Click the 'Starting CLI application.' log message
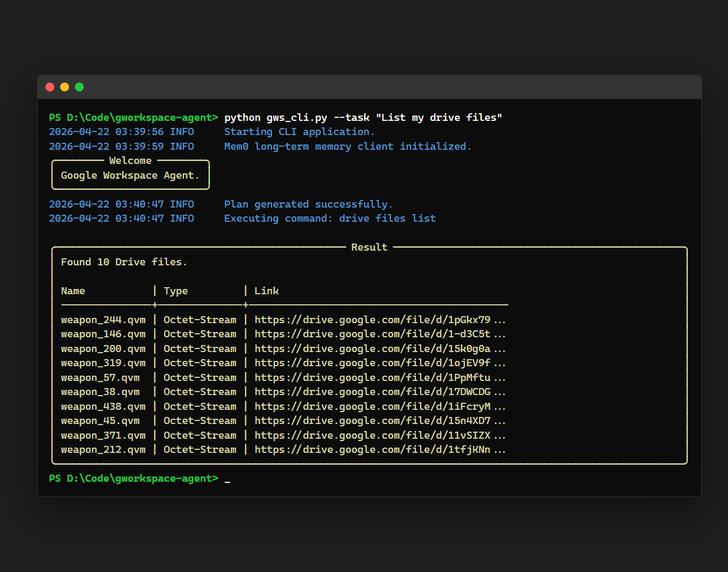The image size is (728, 572). click(300, 132)
